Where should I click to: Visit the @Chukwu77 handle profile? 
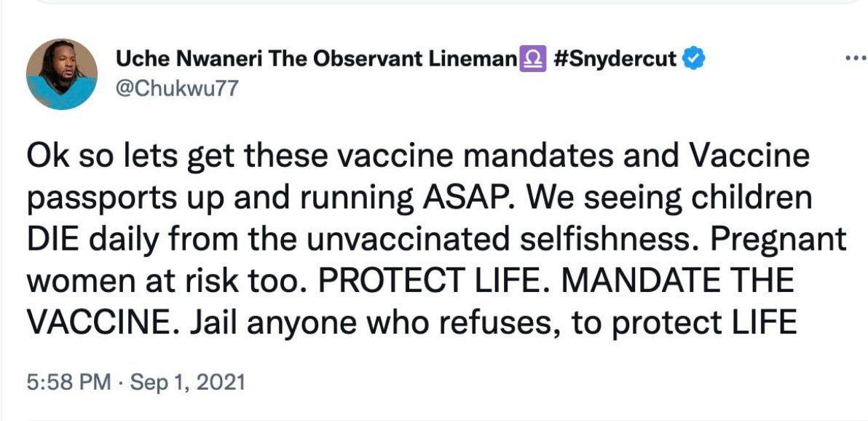click(x=177, y=88)
